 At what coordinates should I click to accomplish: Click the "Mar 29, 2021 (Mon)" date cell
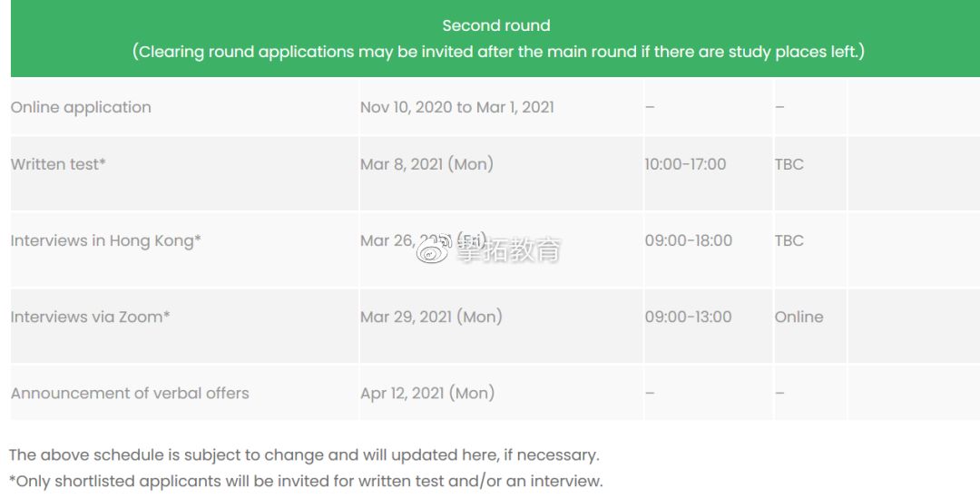[x=430, y=317]
